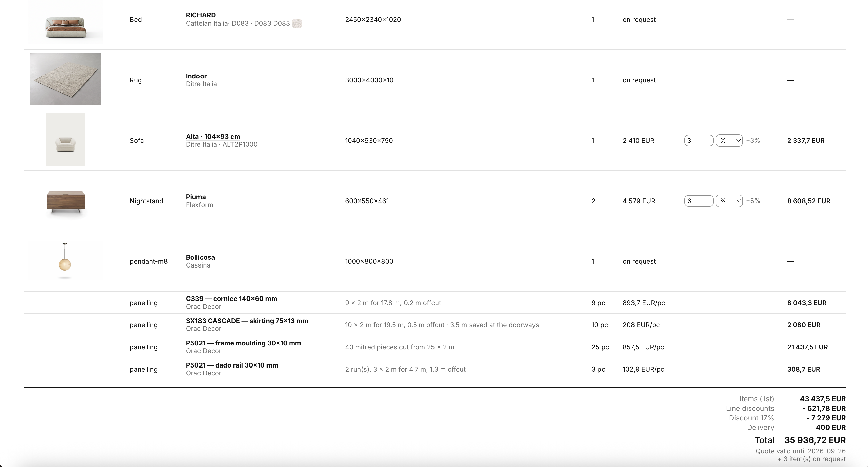The height and width of the screenshot is (467, 868).
Task: Click the 2 080 EUR skirting total
Action: [804, 325]
